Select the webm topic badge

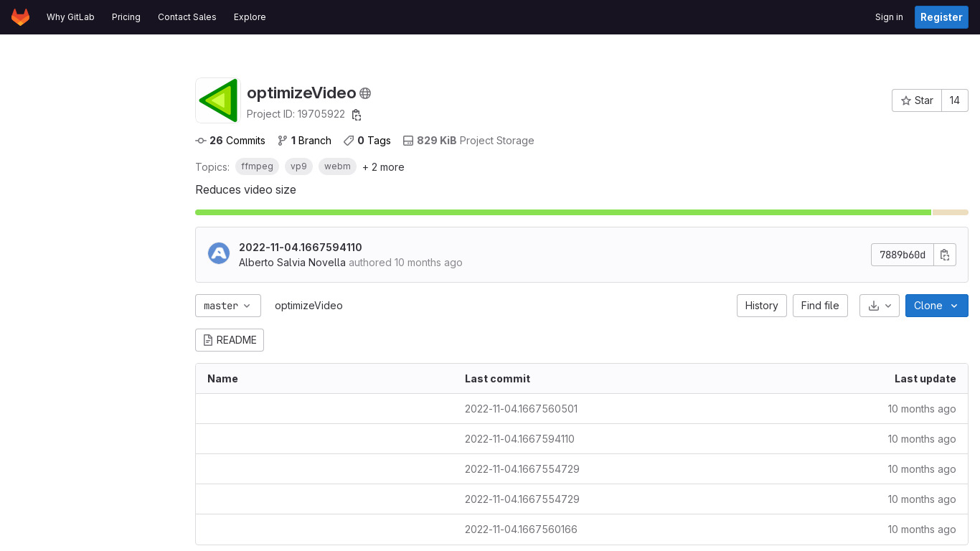[337, 166]
